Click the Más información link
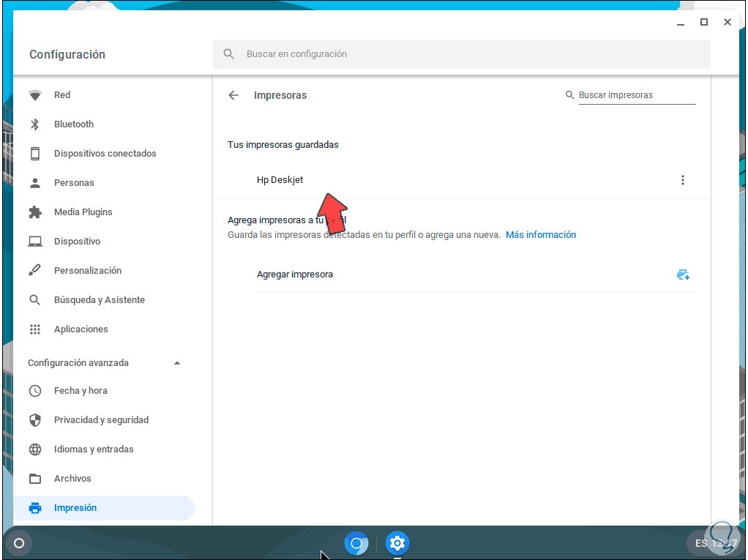This screenshot has height=560, width=748. pyautogui.click(x=540, y=235)
